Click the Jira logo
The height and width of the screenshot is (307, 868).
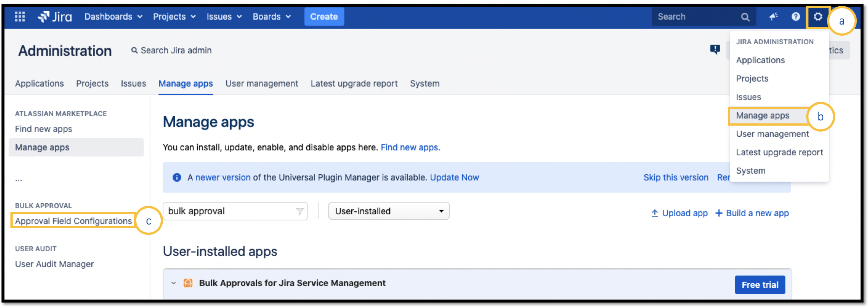point(55,17)
